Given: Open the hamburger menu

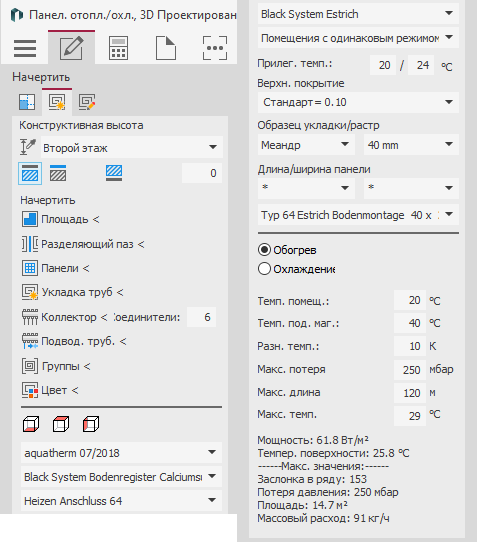Looking at the screenshot, I should coord(25,48).
